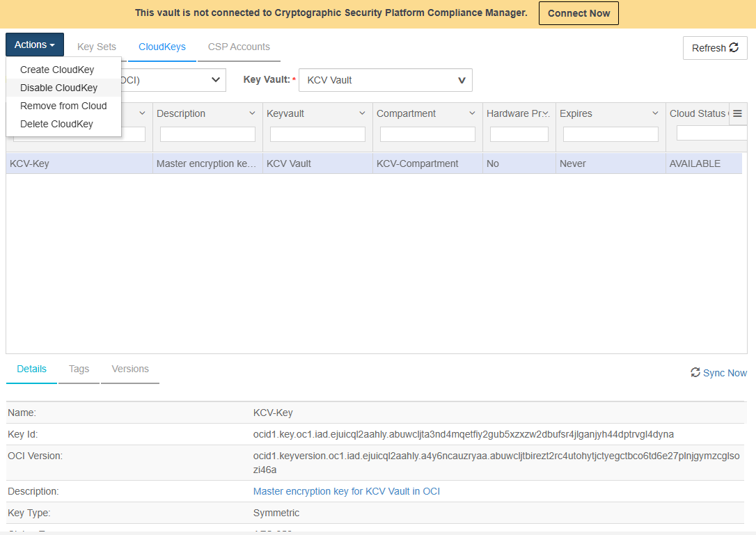Click the Refresh button
The height and width of the screenshot is (535, 756).
click(x=714, y=48)
